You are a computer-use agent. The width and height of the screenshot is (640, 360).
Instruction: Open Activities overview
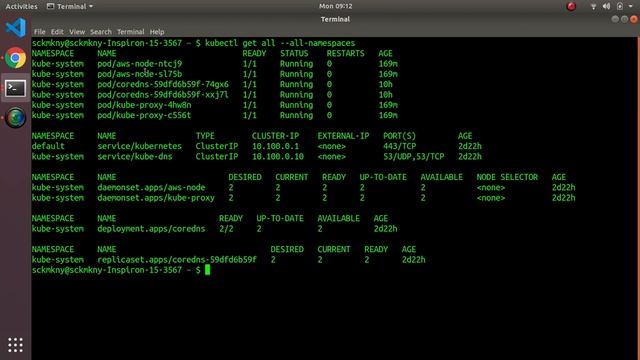tap(21, 6)
